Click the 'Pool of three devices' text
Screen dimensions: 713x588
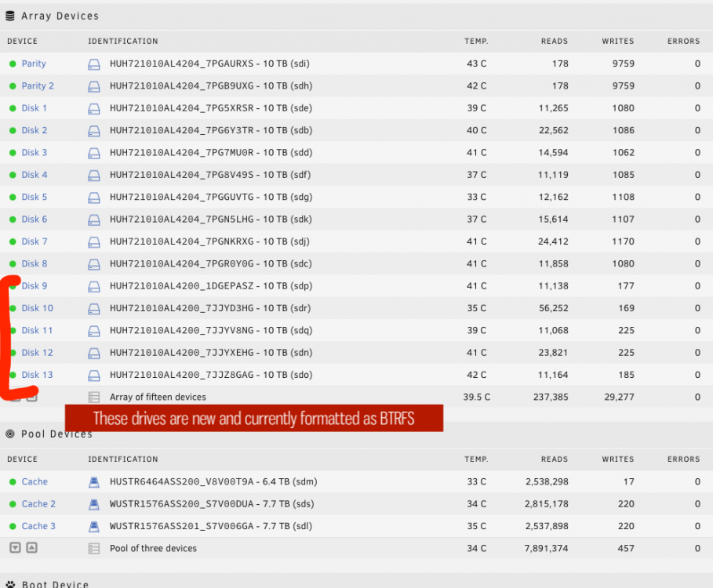tap(153, 549)
